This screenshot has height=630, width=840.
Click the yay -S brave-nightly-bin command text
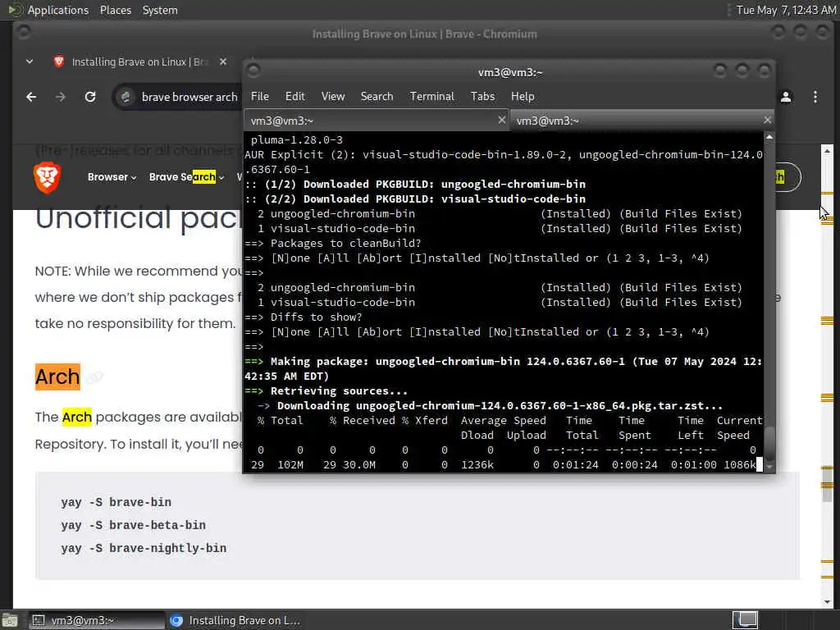(144, 549)
